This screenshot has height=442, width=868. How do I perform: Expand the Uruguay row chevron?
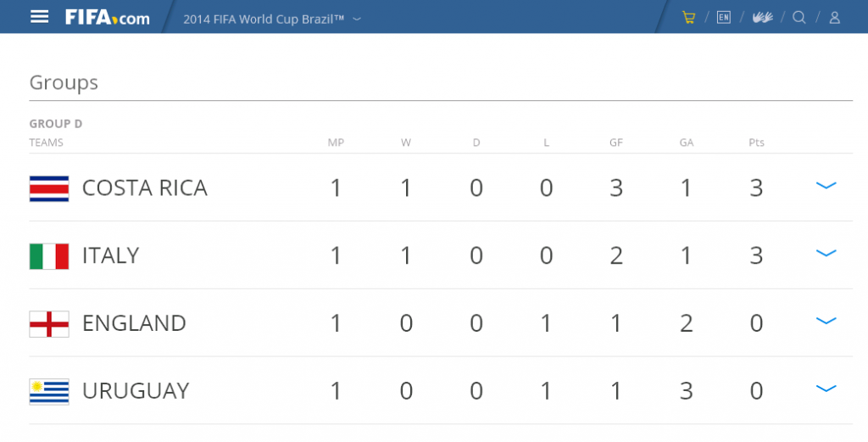[x=826, y=389]
